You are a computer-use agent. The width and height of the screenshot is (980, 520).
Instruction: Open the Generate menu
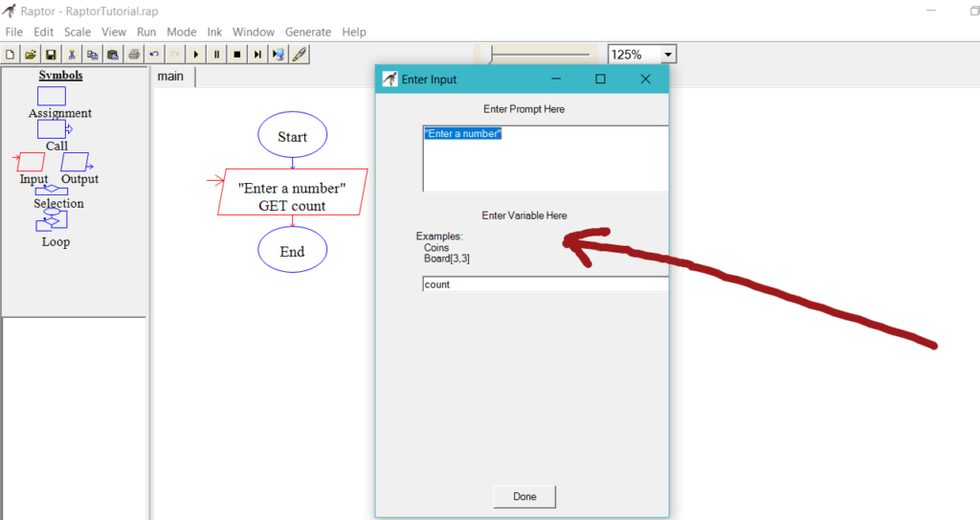(307, 32)
